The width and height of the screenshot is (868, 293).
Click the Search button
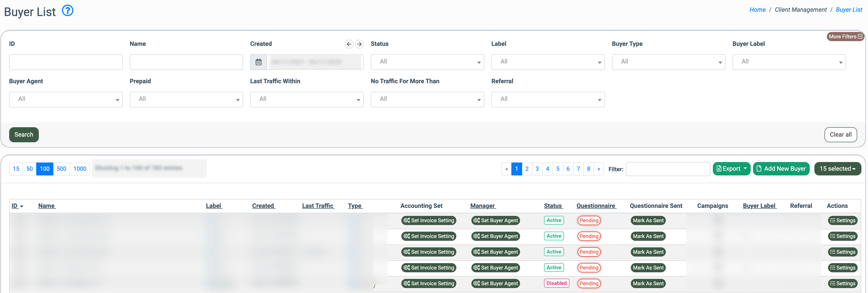pos(24,135)
